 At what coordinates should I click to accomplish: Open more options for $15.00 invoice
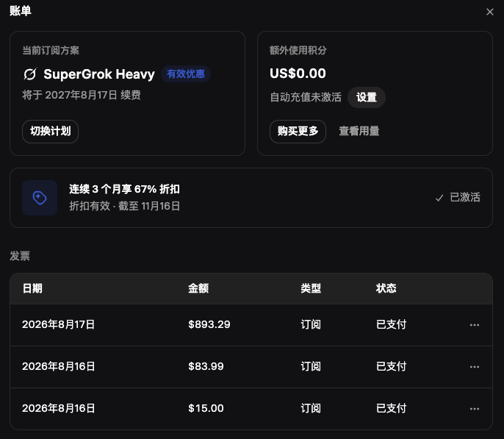pyautogui.click(x=475, y=409)
